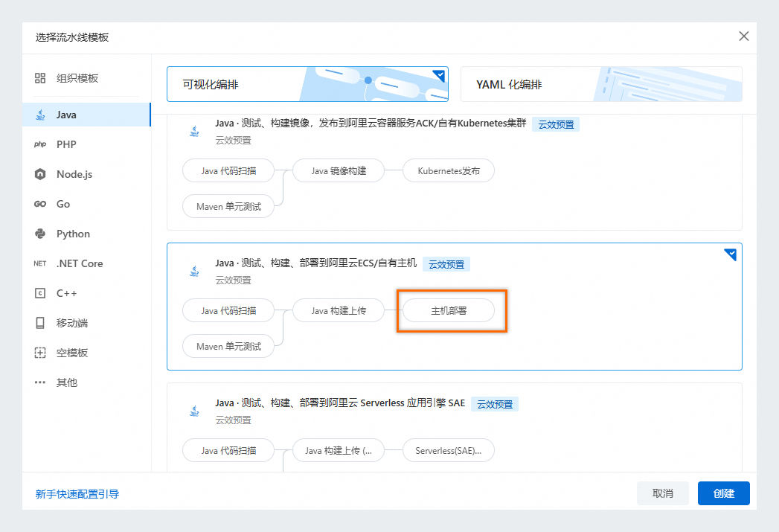The width and height of the screenshot is (779, 532).
Task: Switch to the .NET Core category
Action: pyautogui.click(x=86, y=263)
